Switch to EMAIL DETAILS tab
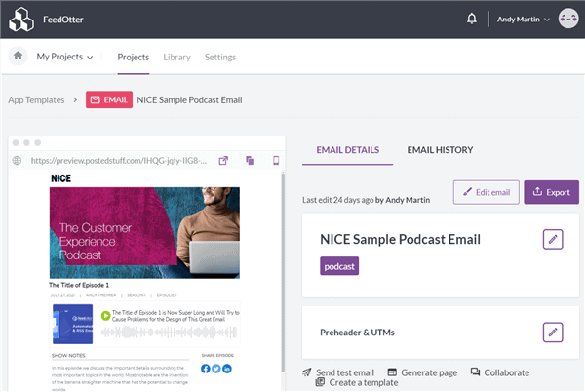Screen dimensions: 585x392 point(348,150)
